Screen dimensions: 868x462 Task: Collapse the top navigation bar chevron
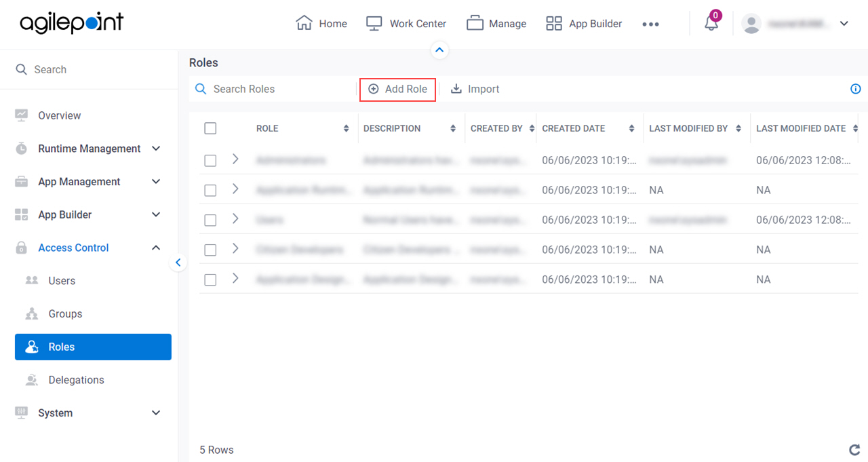pos(439,50)
